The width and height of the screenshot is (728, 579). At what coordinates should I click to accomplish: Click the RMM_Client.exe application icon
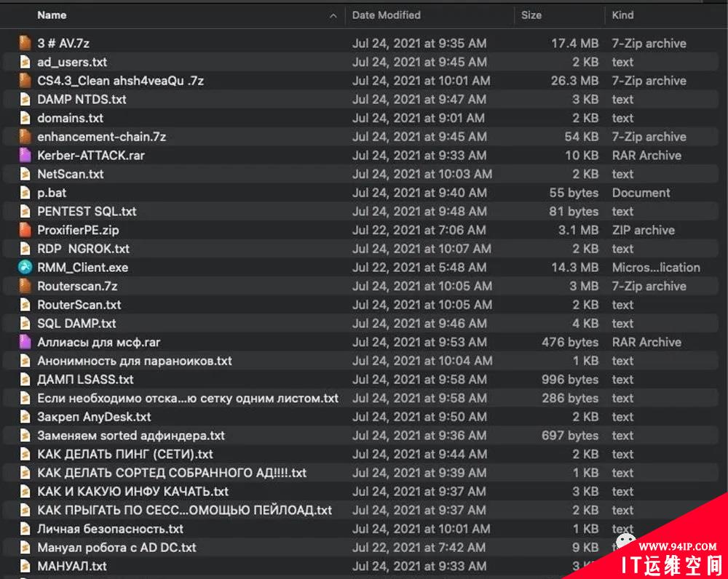[25, 267]
